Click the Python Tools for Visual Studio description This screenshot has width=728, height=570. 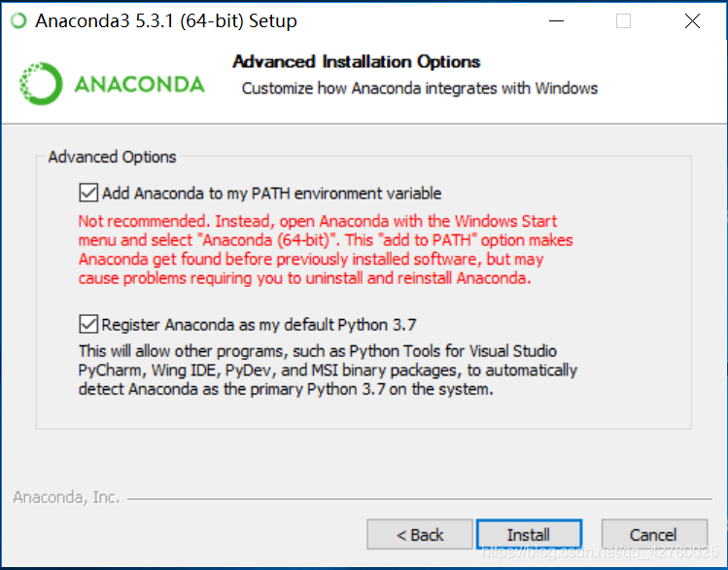328,370
